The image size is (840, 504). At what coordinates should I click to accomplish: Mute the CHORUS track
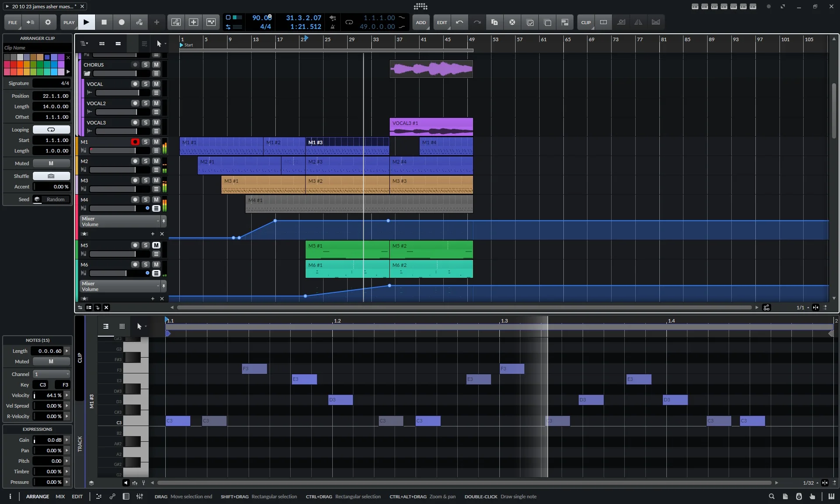tap(156, 64)
